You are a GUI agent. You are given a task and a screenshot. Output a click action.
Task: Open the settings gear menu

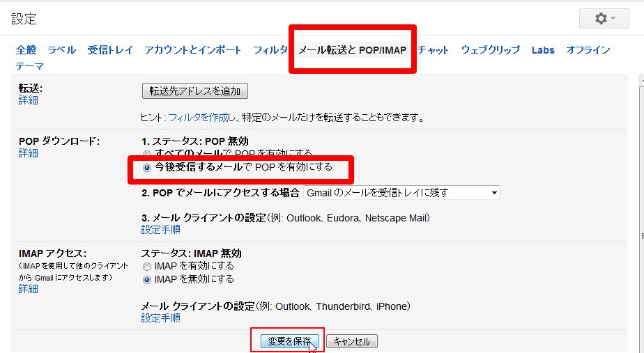click(604, 19)
